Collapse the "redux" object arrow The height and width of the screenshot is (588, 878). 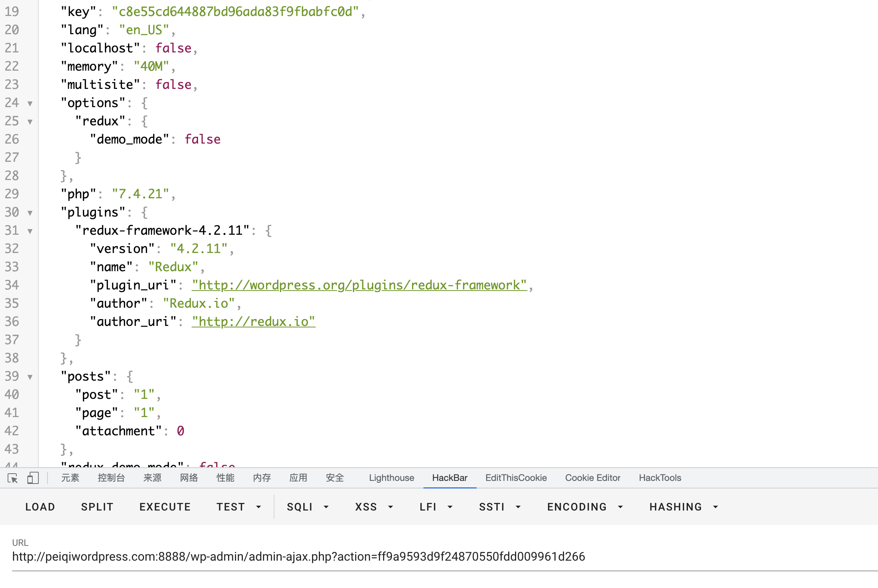coord(30,122)
